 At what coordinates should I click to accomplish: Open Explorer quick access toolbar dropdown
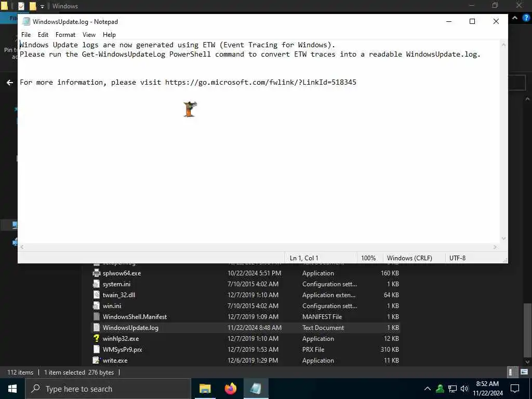click(43, 6)
